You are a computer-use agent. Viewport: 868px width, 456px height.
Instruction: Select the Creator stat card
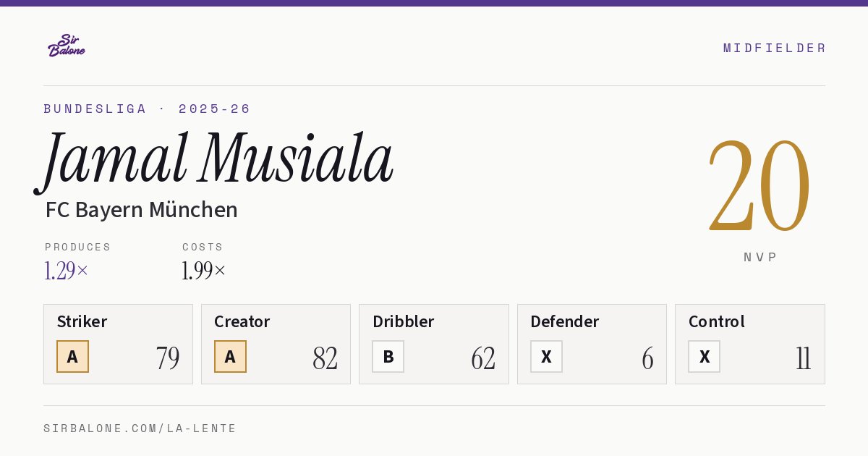276,344
